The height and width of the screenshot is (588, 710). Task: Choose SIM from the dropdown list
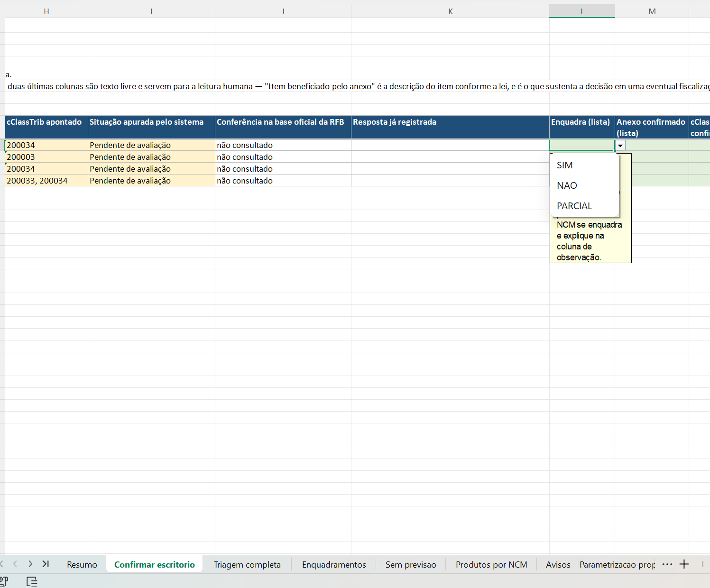coord(585,165)
